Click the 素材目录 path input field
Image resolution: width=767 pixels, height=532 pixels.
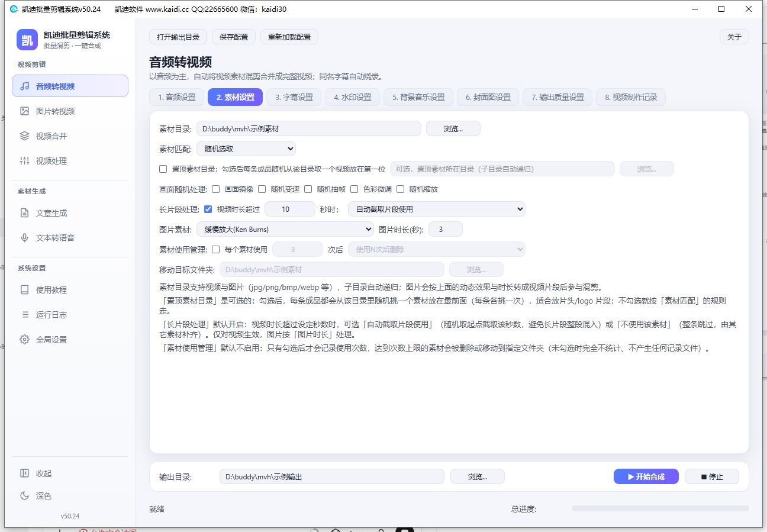tap(309, 128)
